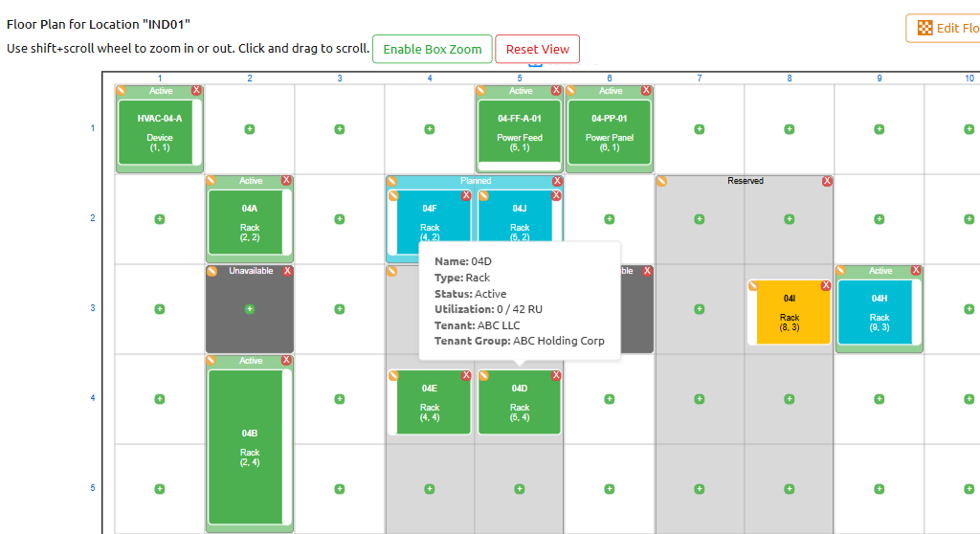Delete rack 04F with its red X
980x534 pixels.
pos(466,195)
